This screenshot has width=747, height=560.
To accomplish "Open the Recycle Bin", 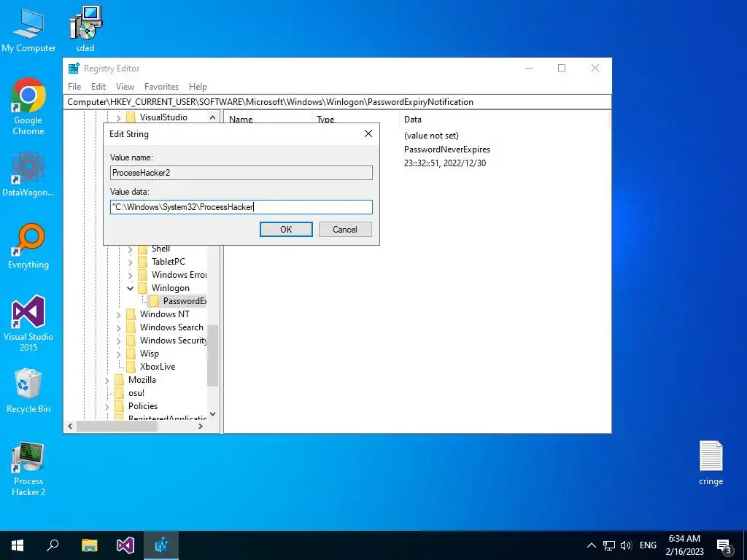I will (x=28, y=391).
